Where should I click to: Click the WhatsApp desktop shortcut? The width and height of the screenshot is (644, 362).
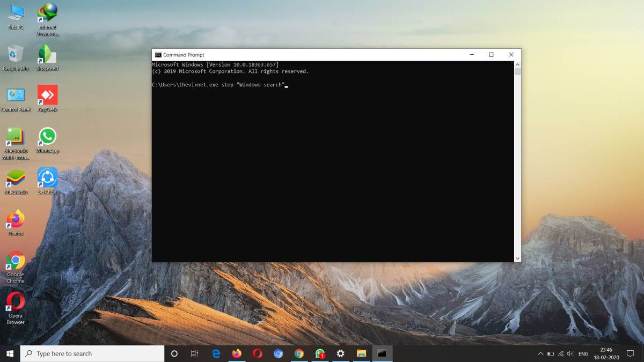point(47,138)
